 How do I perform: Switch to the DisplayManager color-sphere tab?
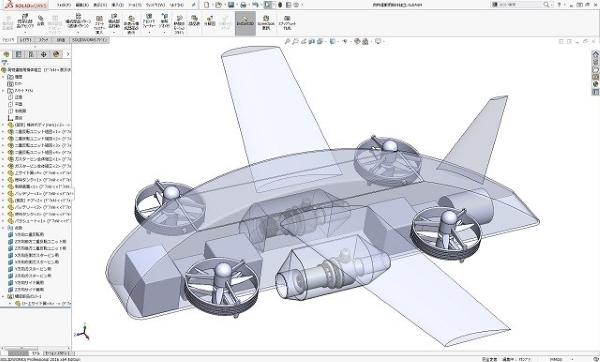[56, 54]
